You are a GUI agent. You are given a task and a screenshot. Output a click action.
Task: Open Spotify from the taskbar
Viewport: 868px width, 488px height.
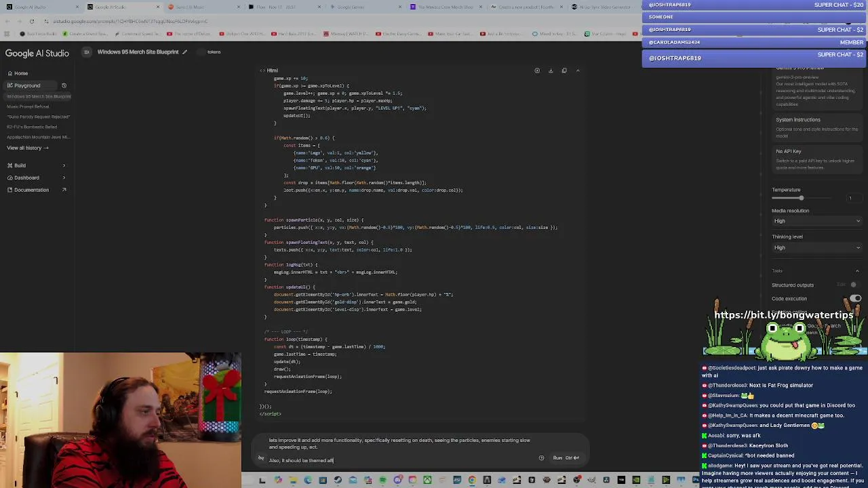point(382,481)
